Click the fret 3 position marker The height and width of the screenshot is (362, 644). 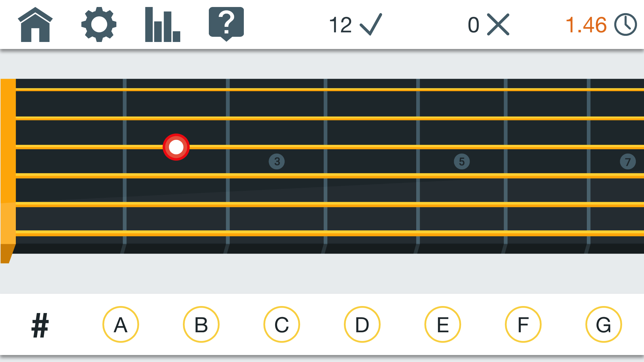click(x=277, y=161)
